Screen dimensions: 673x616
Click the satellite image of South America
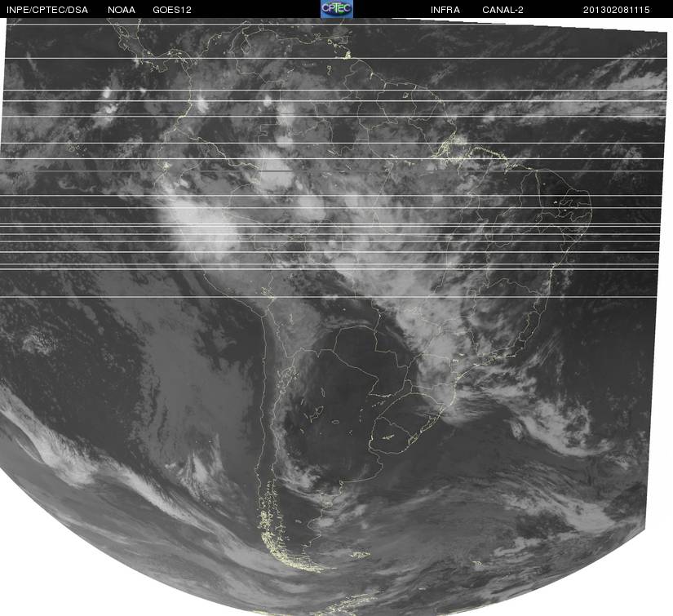[334, 317]
